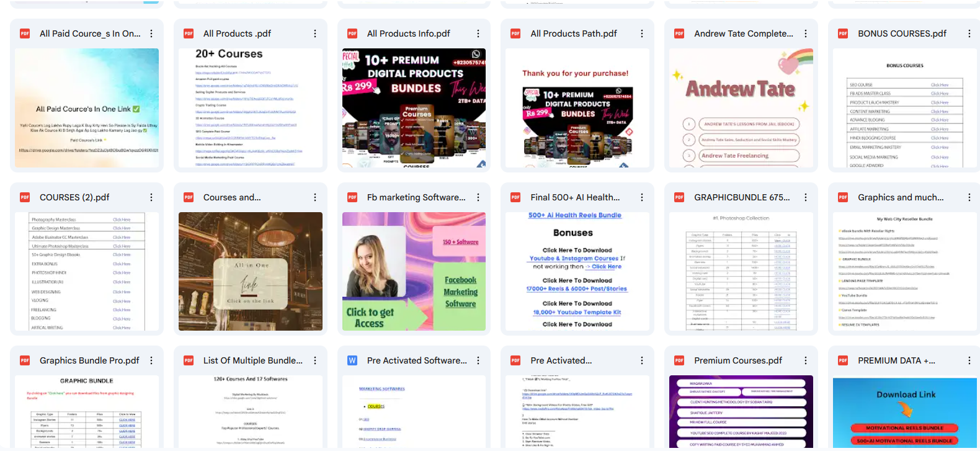Click PDF icon of Fb marketing Software...
The width and height of the screenshot is (980, 451).
click(352, 197)
